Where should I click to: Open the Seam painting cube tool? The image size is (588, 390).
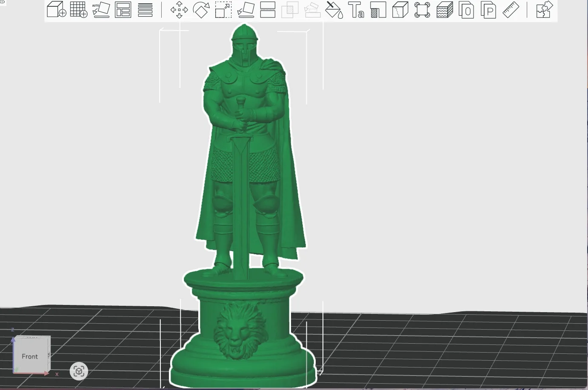(x=400, y=9)
